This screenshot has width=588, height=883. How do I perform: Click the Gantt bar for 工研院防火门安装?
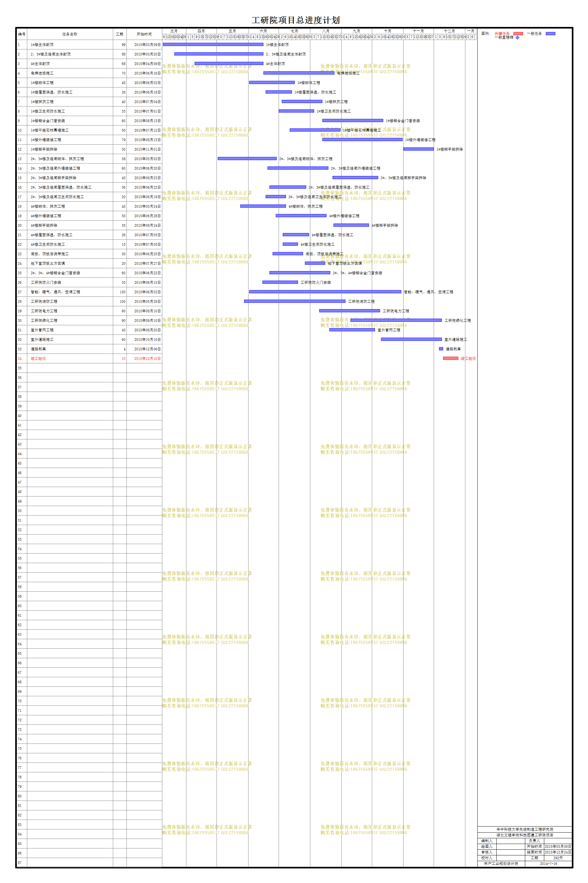coord(280,282)
